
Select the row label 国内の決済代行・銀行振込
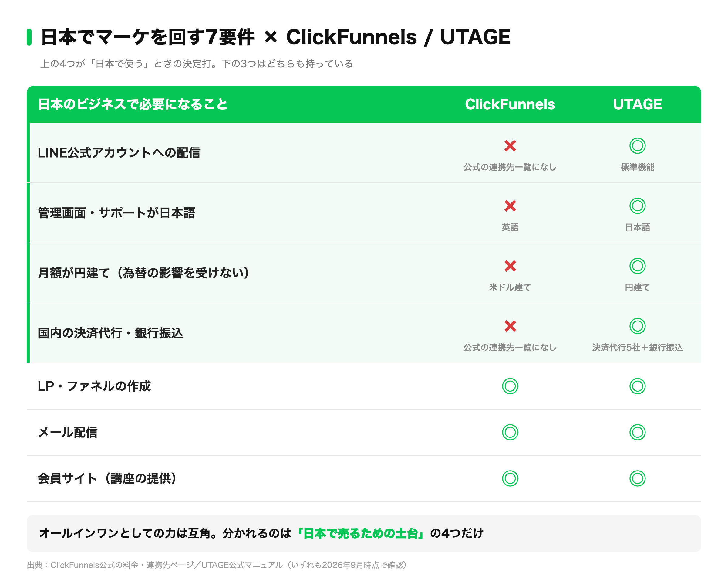[x=110, y=333]
